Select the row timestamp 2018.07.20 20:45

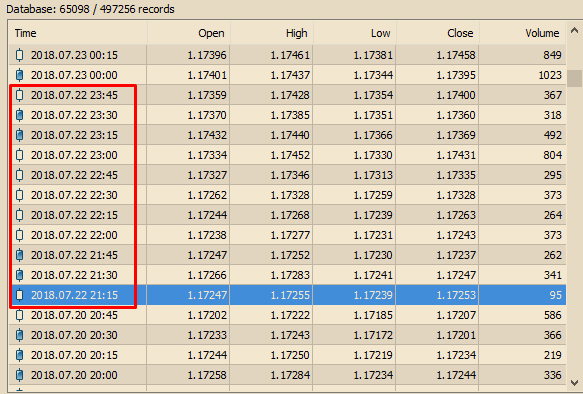pyautogui.click(x=74, y=315)
